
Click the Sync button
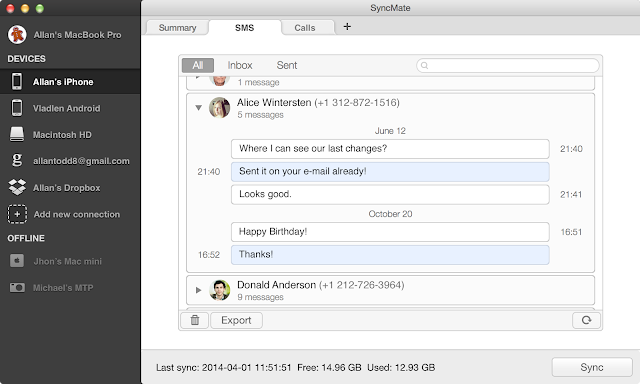click(x=592, y=367)
